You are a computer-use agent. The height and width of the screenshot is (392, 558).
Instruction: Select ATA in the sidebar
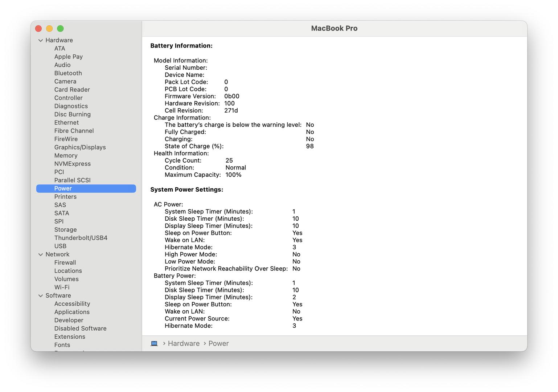(60, 49)
